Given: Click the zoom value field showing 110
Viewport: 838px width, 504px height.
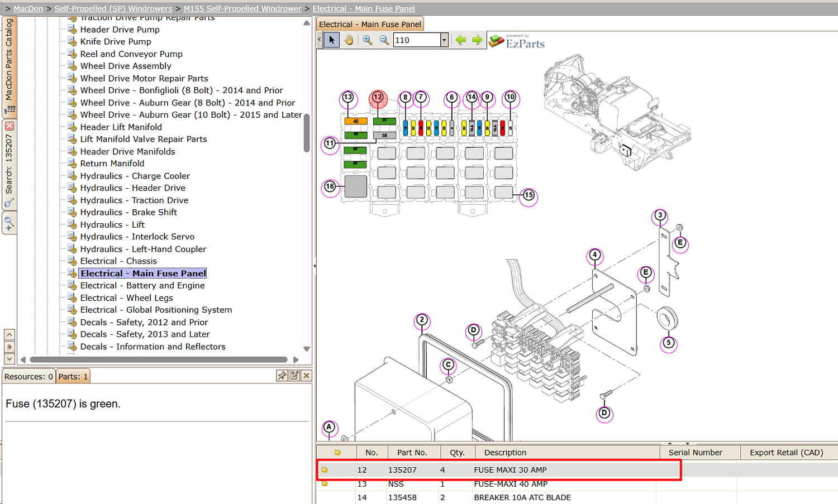Looking at the screenshot, I should click(417, 40).
